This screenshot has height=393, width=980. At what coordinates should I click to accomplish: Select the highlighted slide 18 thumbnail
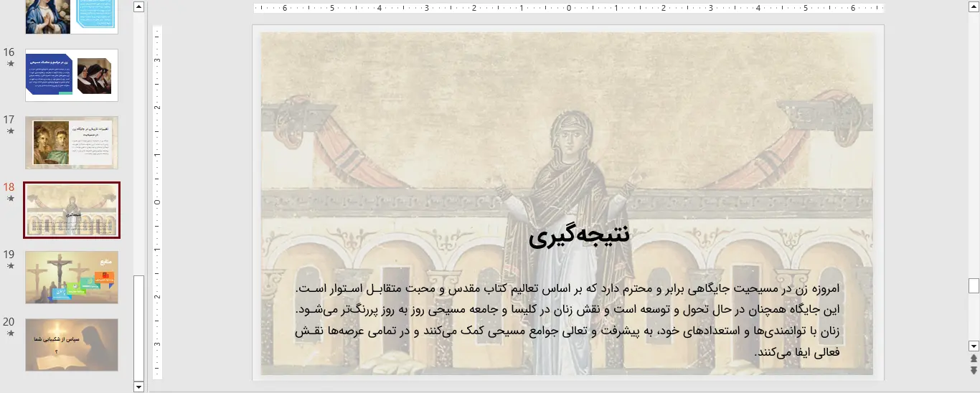click(x=72, y=210)
